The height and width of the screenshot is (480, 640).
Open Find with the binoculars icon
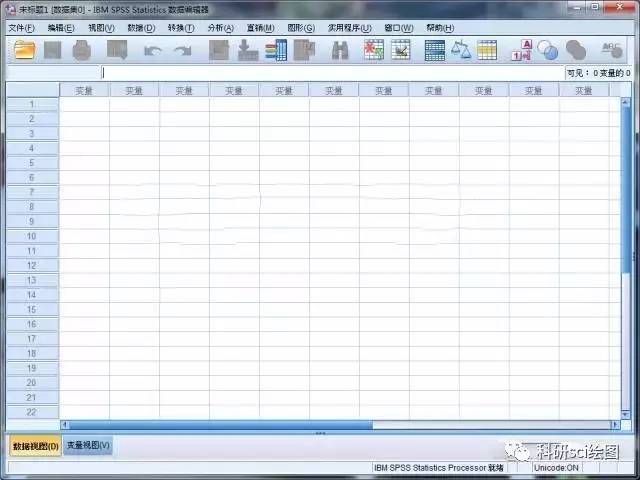pos(340,50)
